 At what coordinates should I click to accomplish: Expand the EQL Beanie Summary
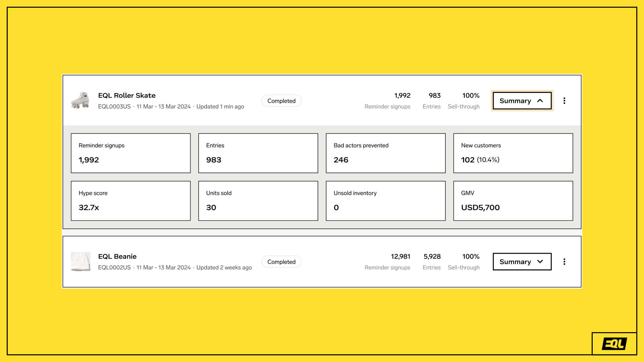pyautogui.click(x=522, y=262)
